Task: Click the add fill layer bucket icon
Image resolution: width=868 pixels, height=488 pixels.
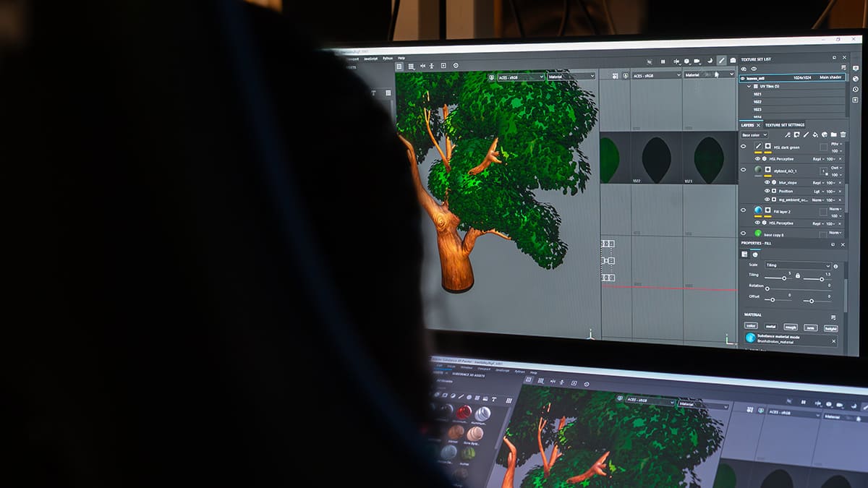Action: (x=815, y=134)
